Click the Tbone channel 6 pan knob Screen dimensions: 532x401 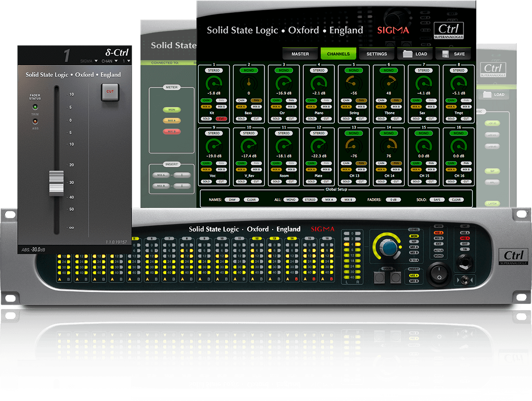point(389,83)
